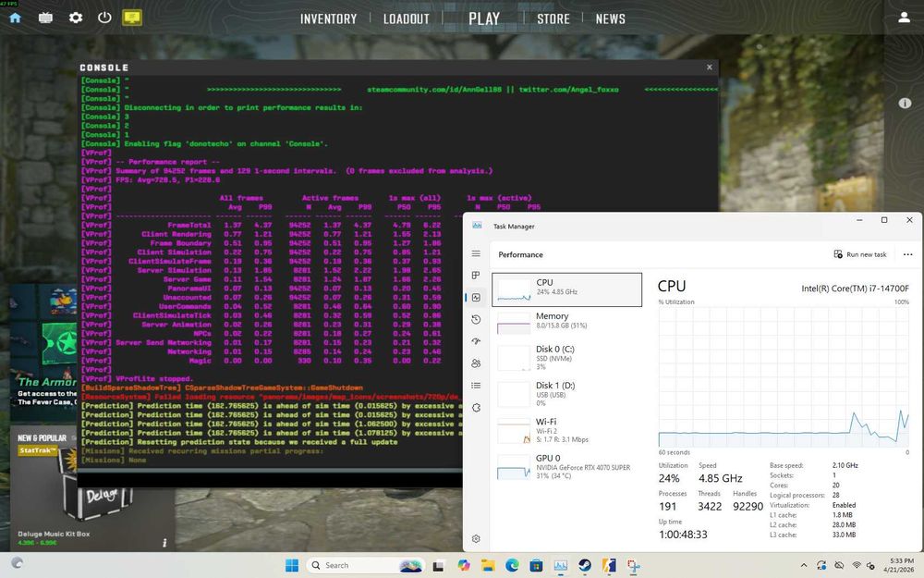This screenshot has width=924, height=578.
Task: Click the Intel(R) Core(TM) i7-14700F label
Action: 855,289
